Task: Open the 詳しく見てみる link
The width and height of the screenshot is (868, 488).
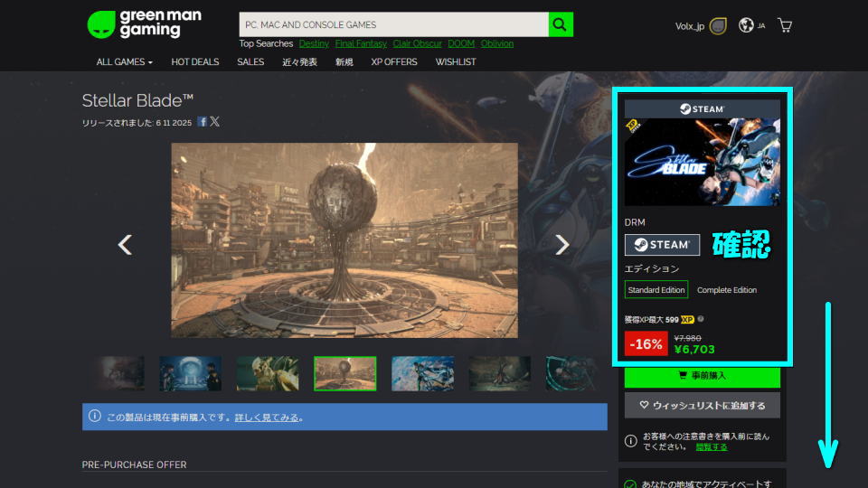Action: (267, 418)
